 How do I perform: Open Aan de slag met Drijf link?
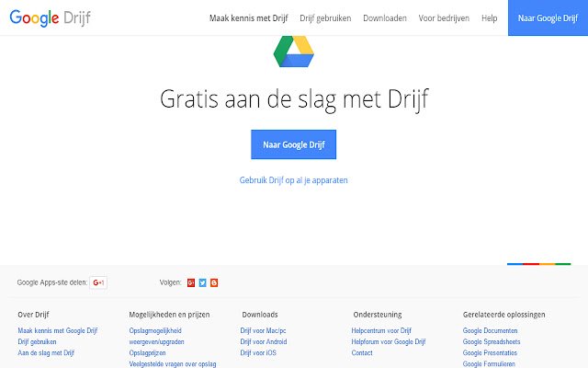pos(46,353)
